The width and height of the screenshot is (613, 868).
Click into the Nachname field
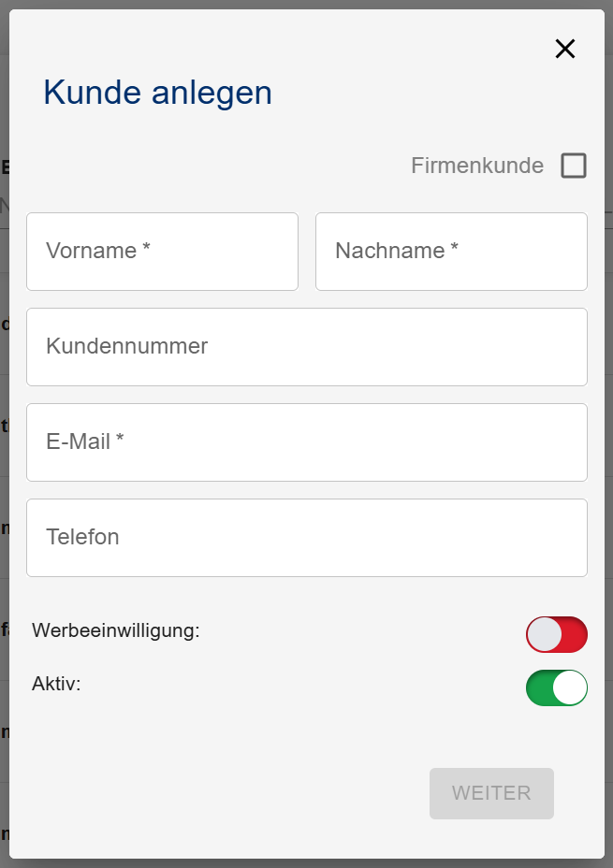451,252
